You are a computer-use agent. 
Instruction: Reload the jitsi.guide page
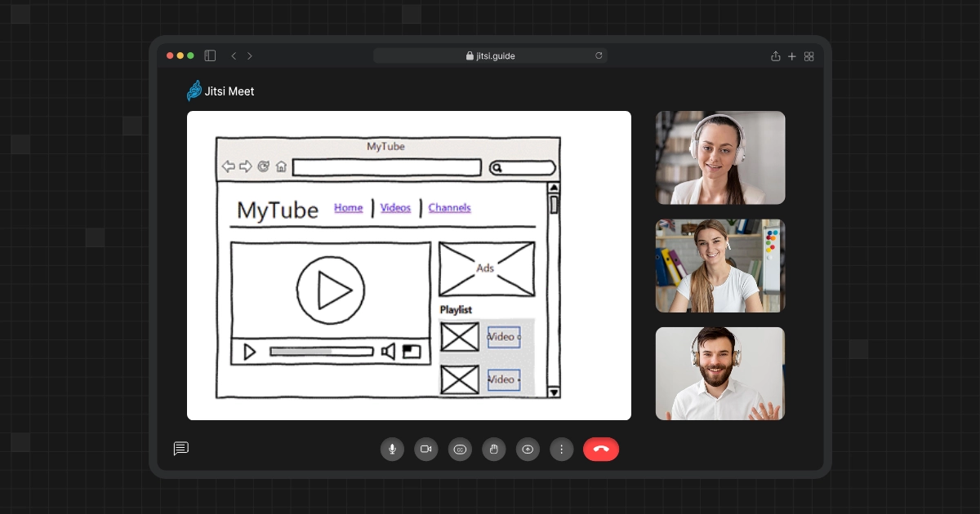(599, 55)
